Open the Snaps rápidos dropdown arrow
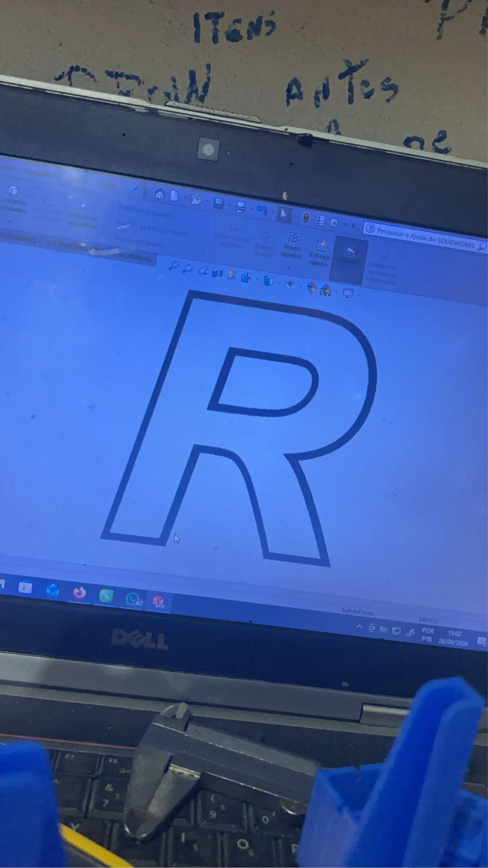This screenshot has height=868, width=488. click(x=289, y=268)
